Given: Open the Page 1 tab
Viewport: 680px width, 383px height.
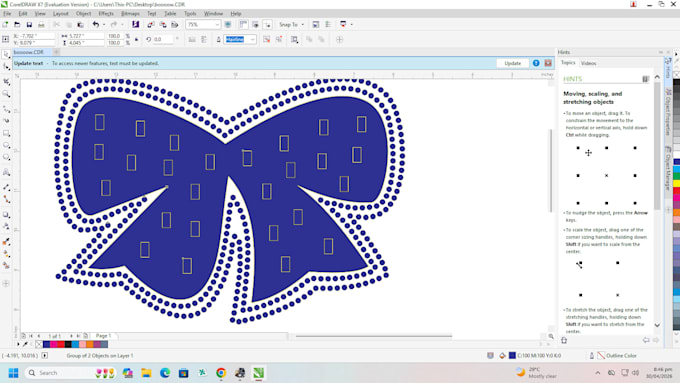Looking at the screenshot, I should (103, 336).
